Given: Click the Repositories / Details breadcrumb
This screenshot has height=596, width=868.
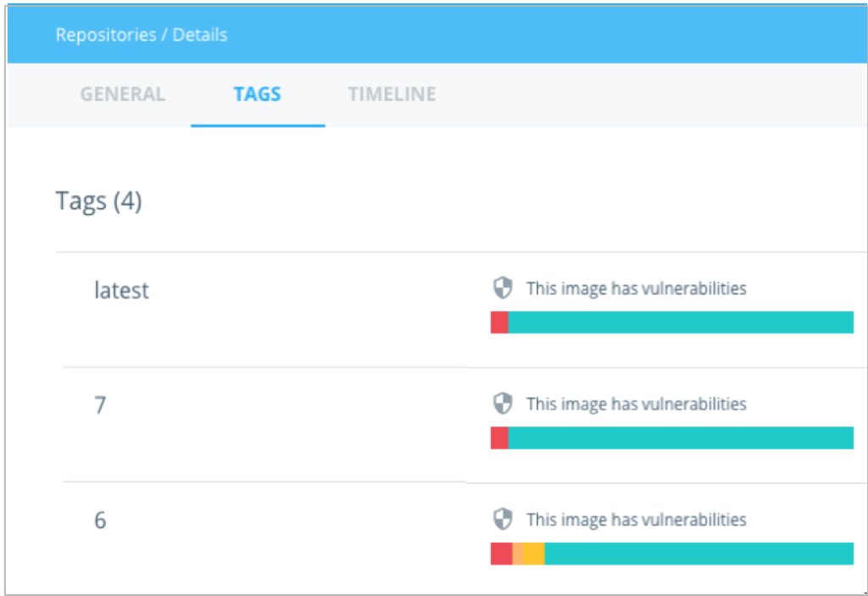Looking at the screenshot, I should pyautogui.click(x=142, y=36).
